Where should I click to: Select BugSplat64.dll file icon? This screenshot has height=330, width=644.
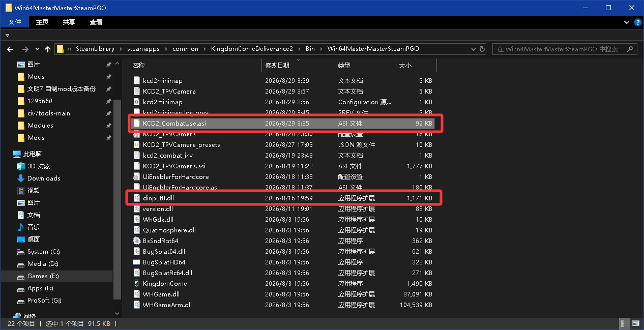coord(136,251)
